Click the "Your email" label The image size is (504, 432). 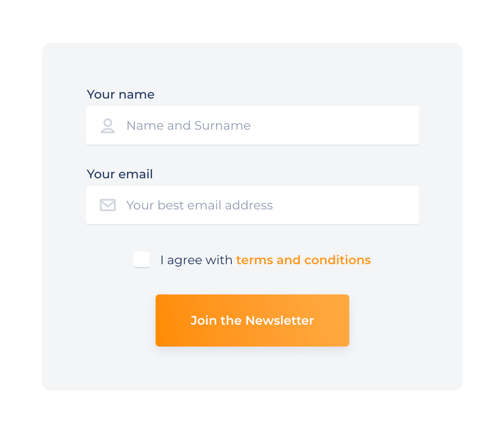(120, 174)
